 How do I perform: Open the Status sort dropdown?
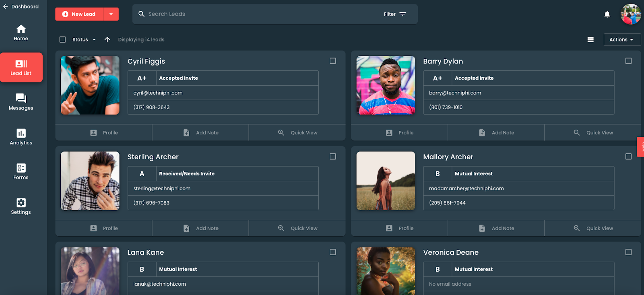click(x=84, y=39)
